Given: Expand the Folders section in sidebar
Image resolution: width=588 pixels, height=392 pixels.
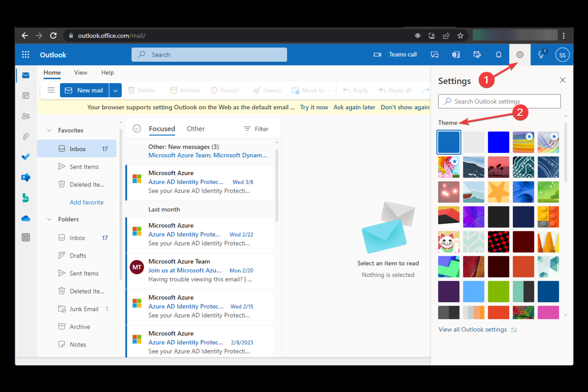Looking at the screenshot, I should point(49,219).
